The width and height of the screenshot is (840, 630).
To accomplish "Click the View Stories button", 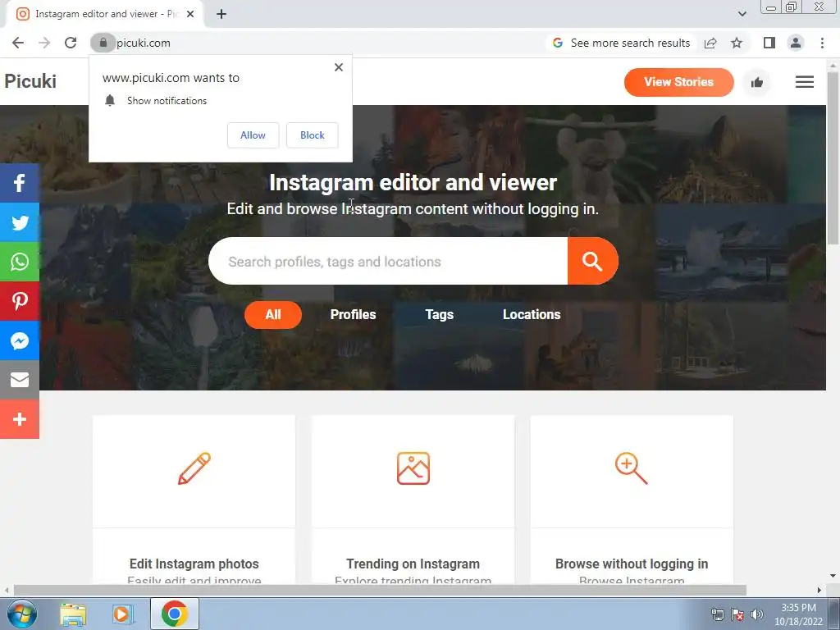I will [x=678, y=82].
